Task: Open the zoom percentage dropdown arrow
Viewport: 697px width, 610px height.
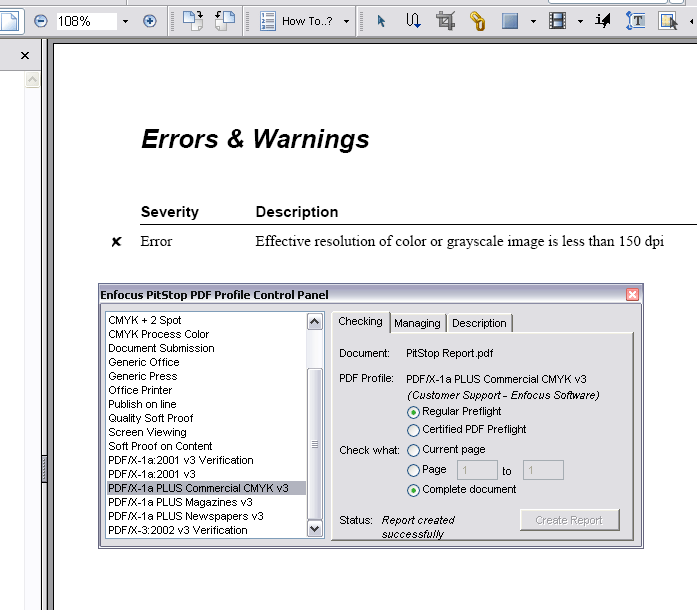Action: [125, 21]
